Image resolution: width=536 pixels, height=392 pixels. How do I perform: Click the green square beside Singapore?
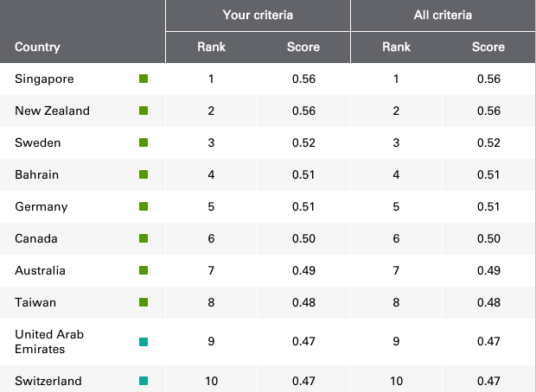pos(144,79)
